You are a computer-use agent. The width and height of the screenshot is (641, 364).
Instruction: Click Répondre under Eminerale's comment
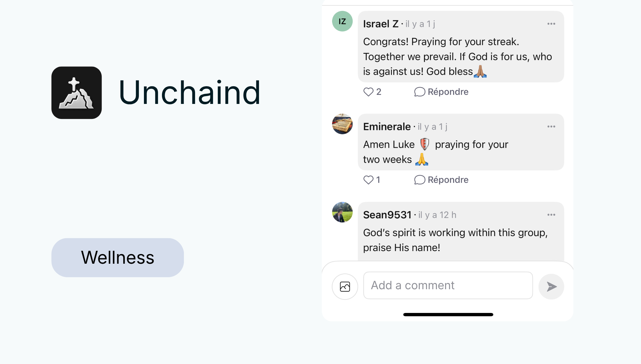[448, 180]
